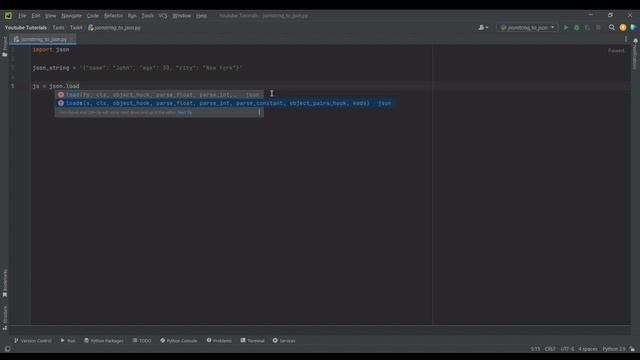Click Run with Coverage icon
Screen dimensions: 640x360
(587, 27)
